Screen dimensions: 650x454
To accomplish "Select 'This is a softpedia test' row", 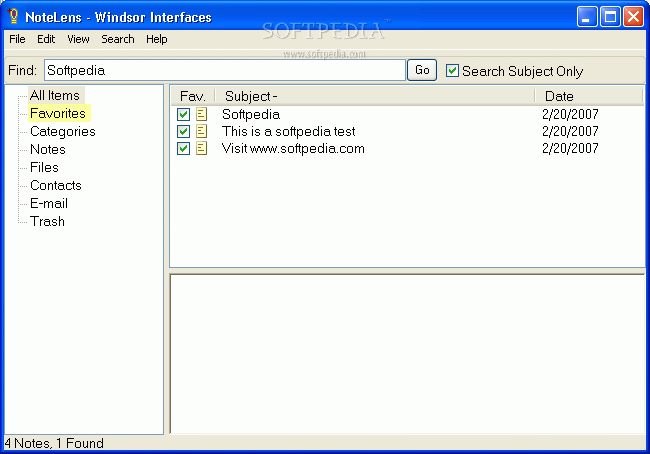I will (x=289, y=131).
